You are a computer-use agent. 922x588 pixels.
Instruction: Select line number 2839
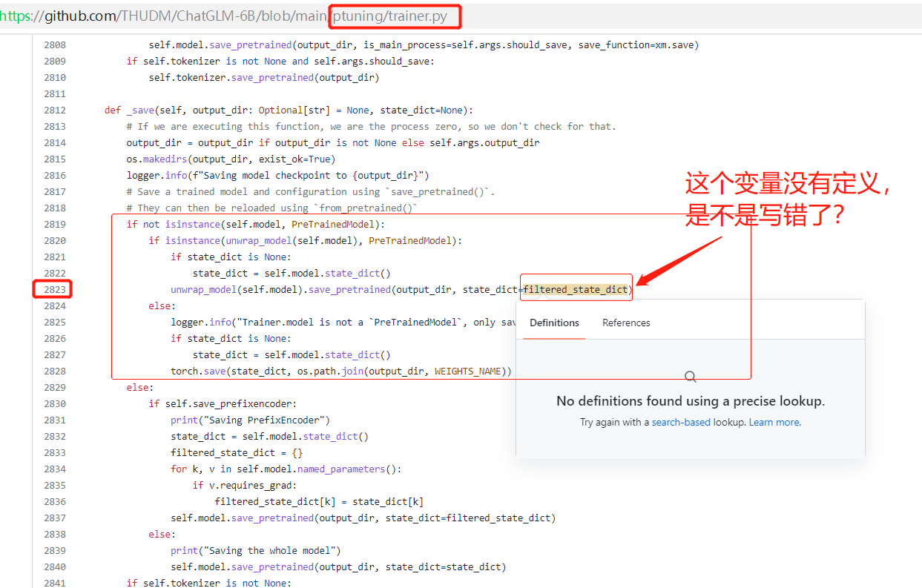point(55,550)
